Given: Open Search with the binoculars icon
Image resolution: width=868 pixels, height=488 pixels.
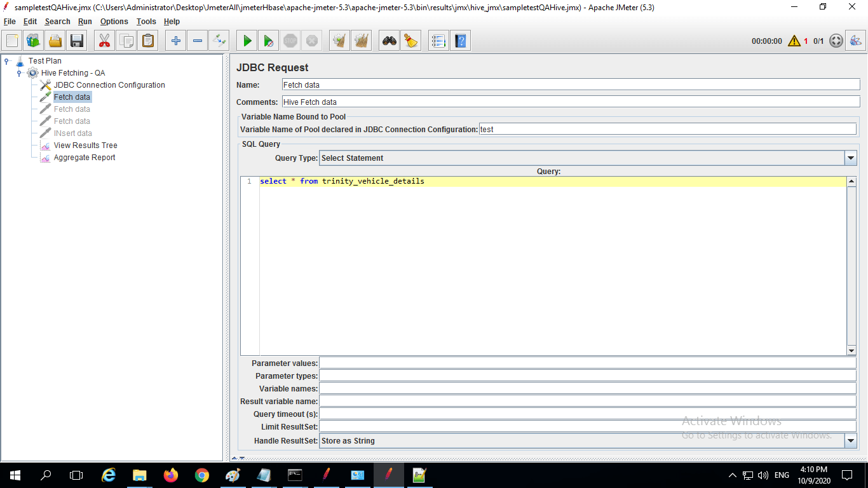Looking at the screenshot, I should (x=389, y=41).
